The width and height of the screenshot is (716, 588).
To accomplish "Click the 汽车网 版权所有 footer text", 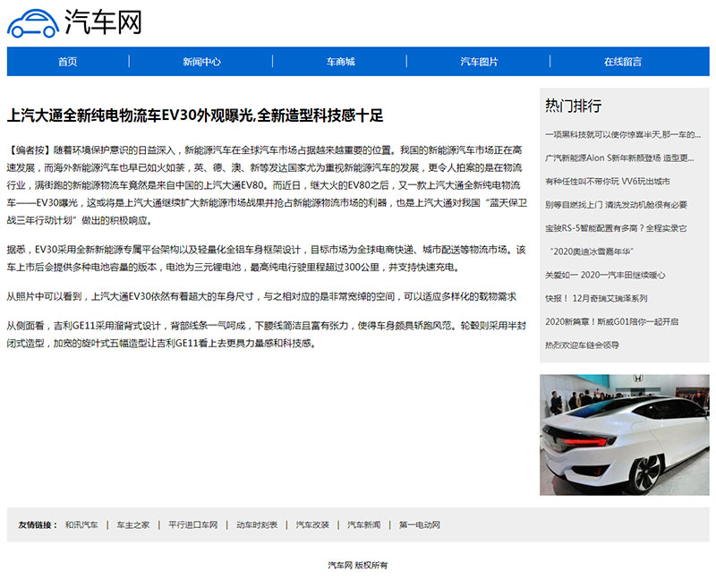I will (x=357, y=565).
